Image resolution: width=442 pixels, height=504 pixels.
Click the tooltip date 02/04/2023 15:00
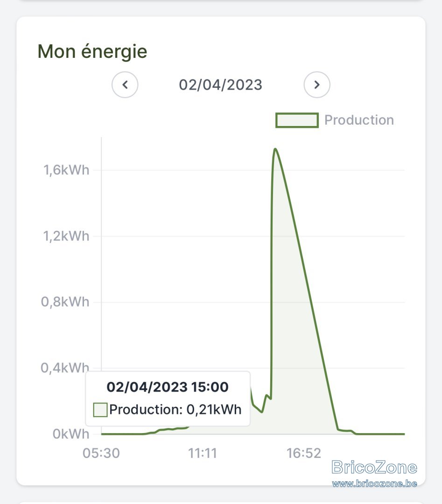[x=168, y=387]
